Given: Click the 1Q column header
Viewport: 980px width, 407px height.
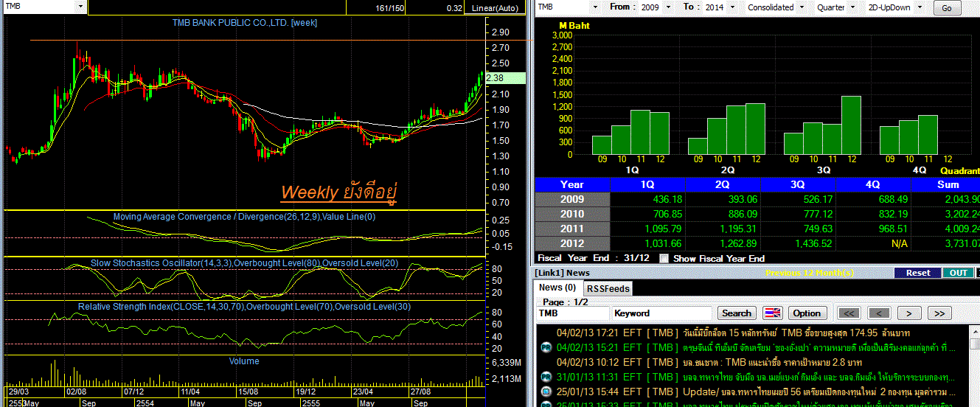Looking at the screenshot, I should [648, 184].
